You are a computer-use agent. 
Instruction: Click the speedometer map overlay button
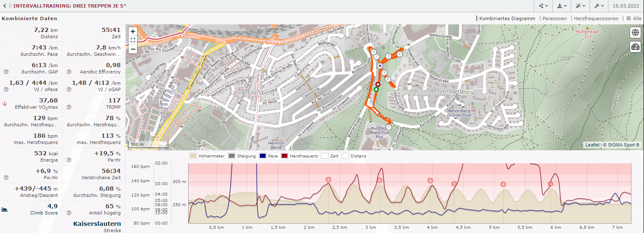(635, 47)
